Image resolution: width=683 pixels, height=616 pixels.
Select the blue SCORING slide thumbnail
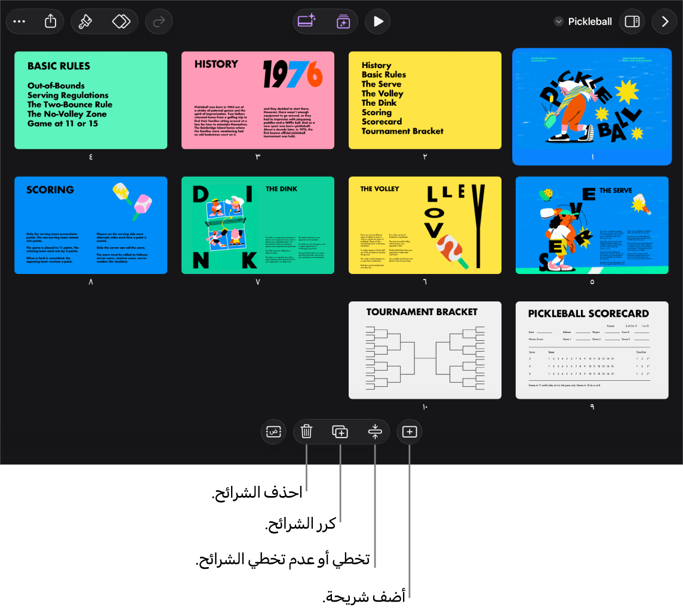pyautogui.click(x=91, y=225)
